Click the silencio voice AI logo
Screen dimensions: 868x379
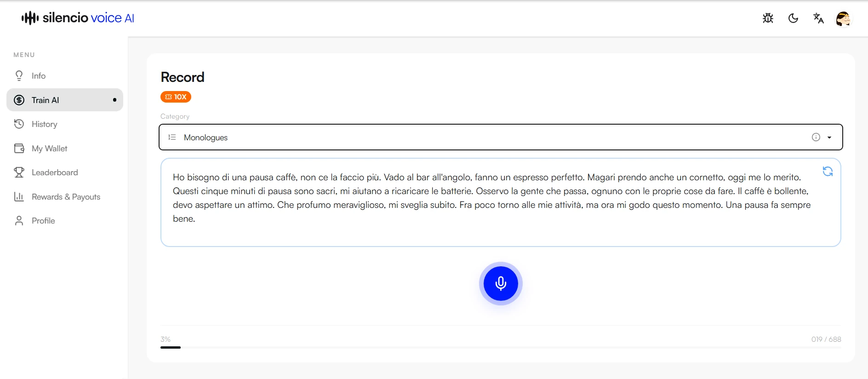78,18
